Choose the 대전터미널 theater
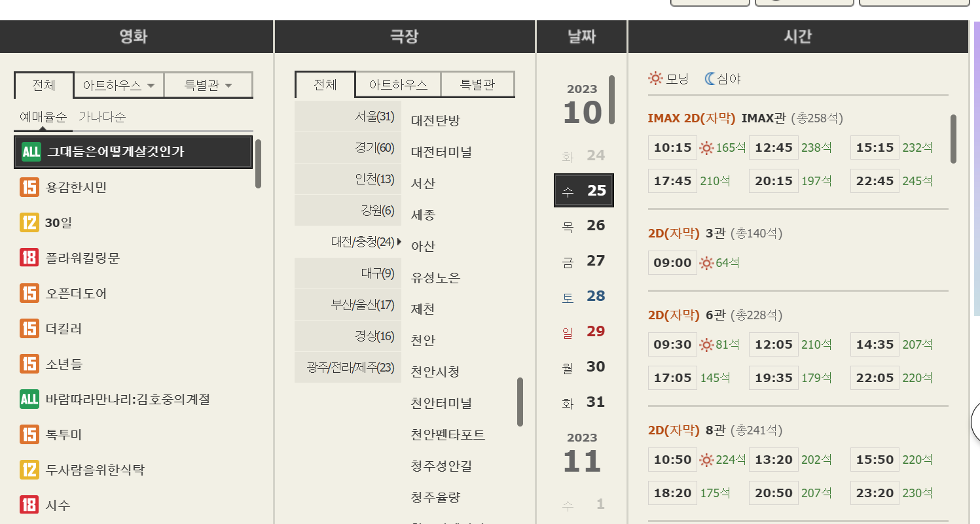Viewport: 980px width, 524px height. pos(441,152)
